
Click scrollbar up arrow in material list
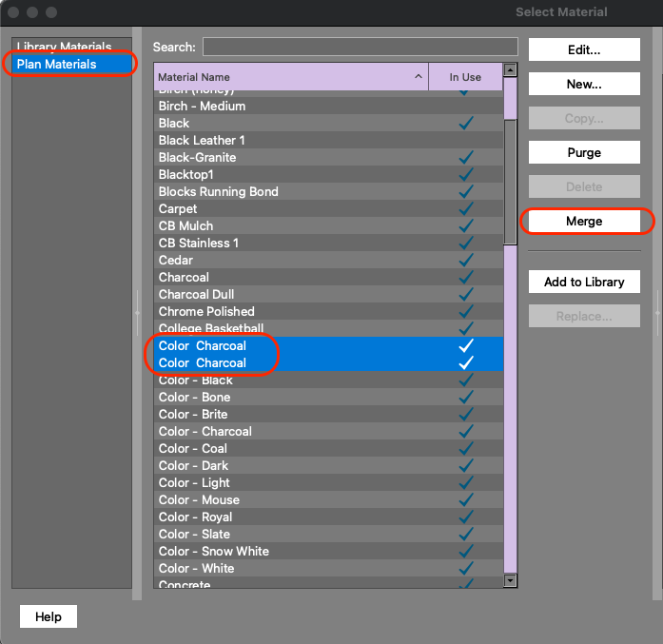[510, 69]
